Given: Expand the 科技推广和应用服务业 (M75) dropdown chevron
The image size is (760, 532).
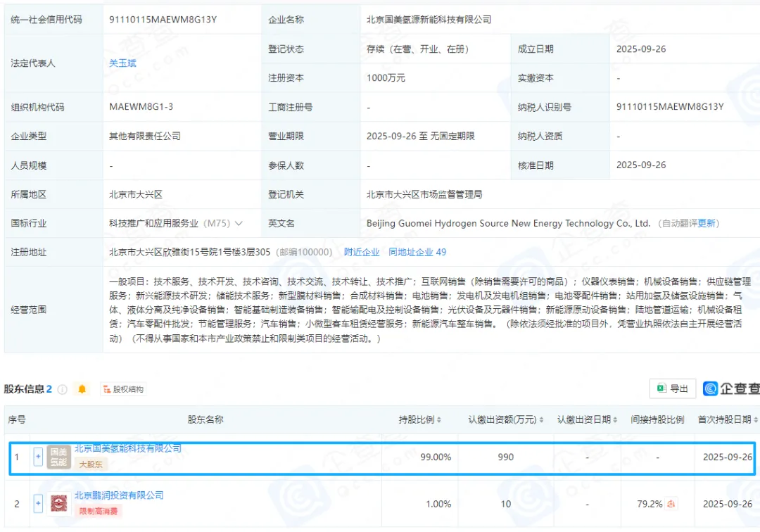Looking at the screenshot, I should [x=239, y=223].
